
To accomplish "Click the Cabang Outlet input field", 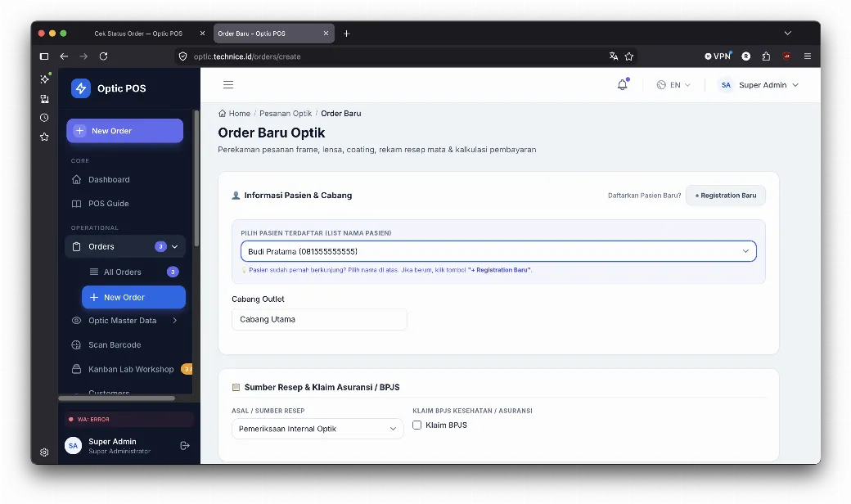I will [319, 320].
